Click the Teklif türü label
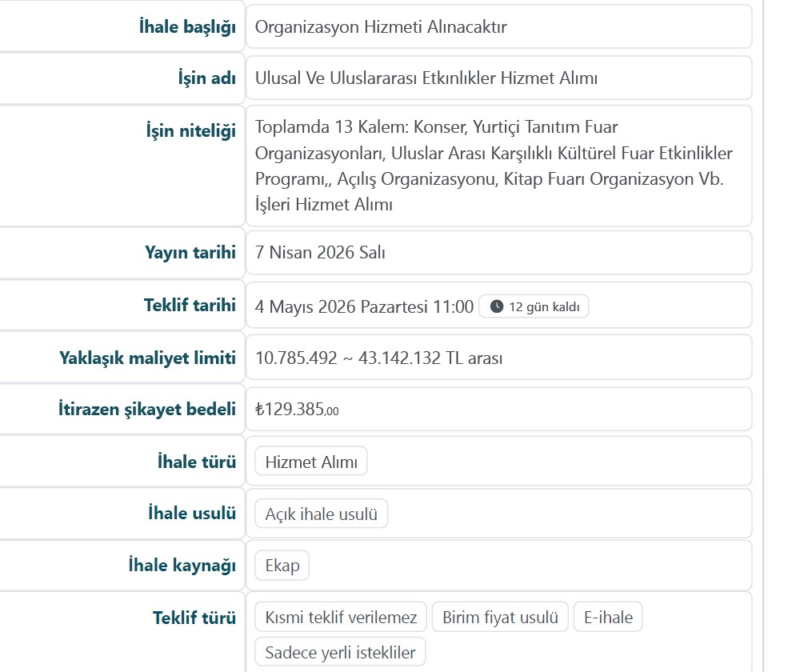Viewport: 788px width, 672px height. pyautogui.click(x=194, y=618)
